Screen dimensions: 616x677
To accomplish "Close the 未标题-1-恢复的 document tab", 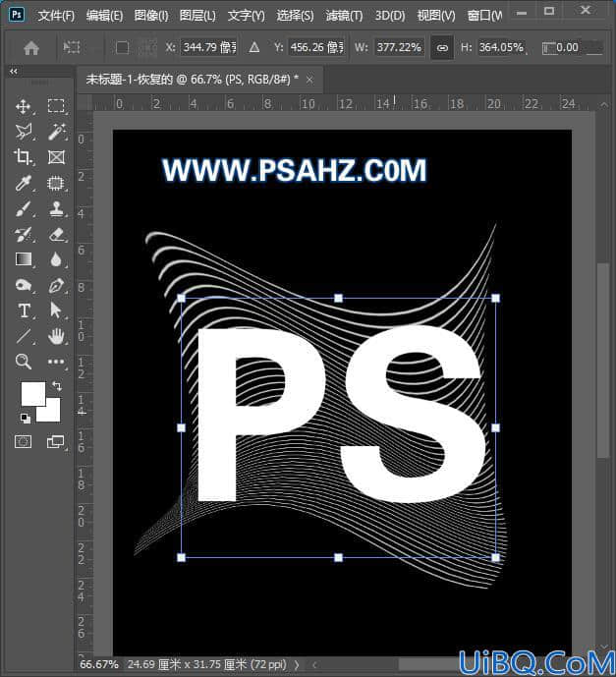I will [x=309, y=80].
